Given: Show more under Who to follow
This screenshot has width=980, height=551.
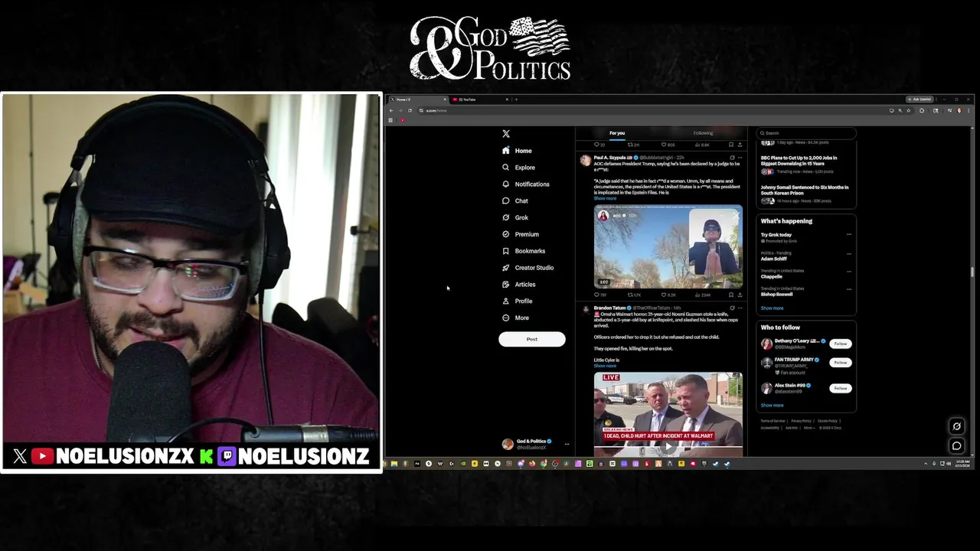Looking at the screenshot, I should point(772,406).
